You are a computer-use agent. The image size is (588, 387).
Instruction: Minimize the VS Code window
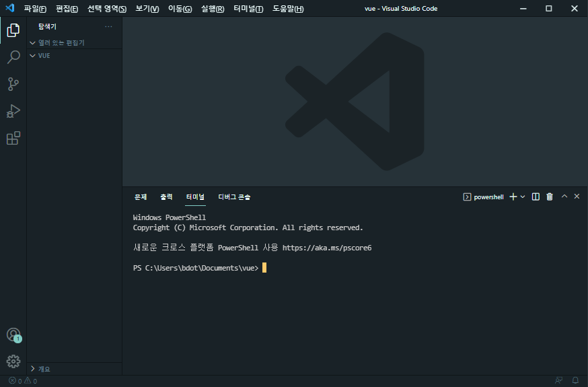(x=523, y=8)
